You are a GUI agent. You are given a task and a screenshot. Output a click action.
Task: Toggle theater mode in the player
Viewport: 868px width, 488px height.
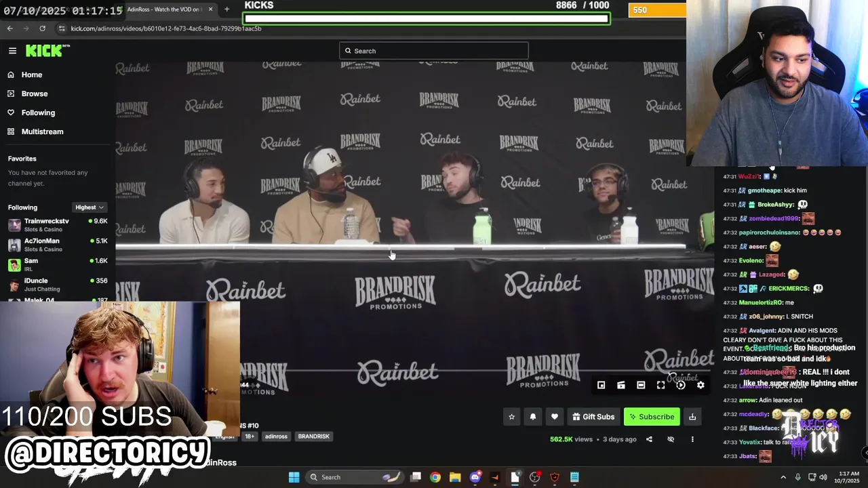click(641, 385)
